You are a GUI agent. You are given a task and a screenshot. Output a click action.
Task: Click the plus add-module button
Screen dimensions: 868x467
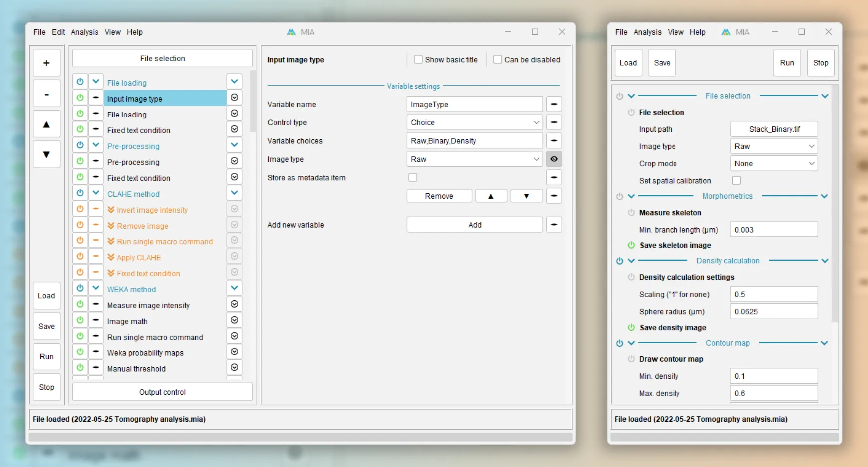[x=46, y=63]
